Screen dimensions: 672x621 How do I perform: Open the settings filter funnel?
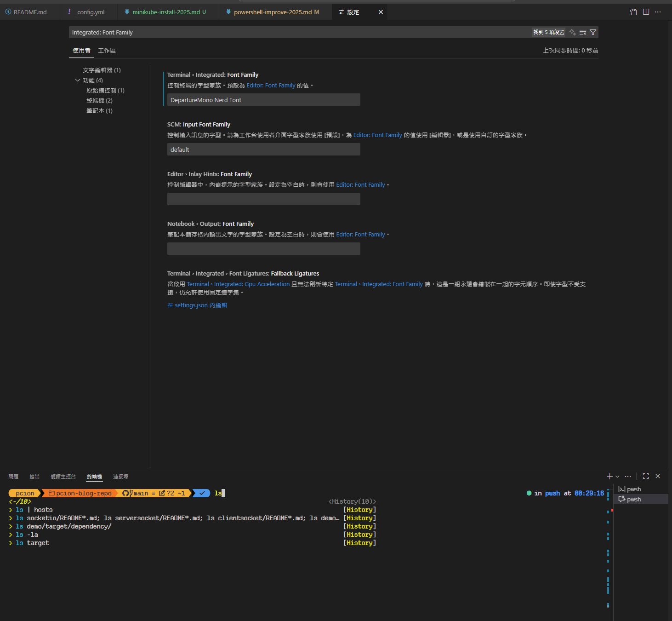point(593,32)
